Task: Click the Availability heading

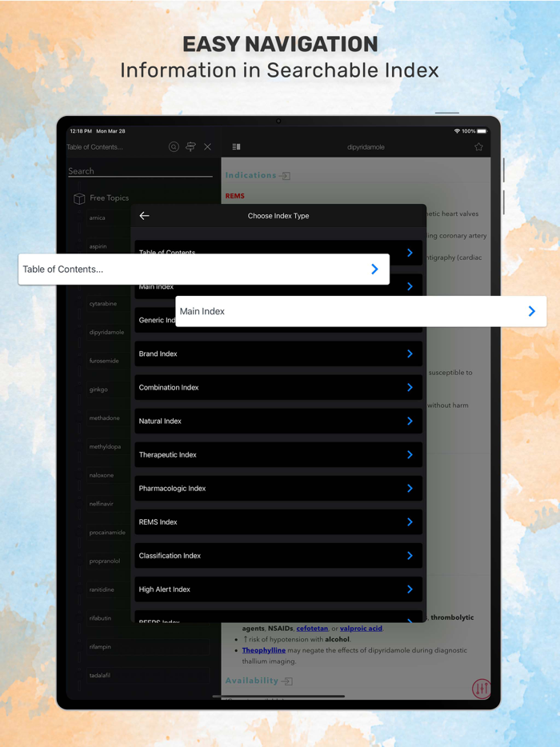Action: [x=252, y=681]
